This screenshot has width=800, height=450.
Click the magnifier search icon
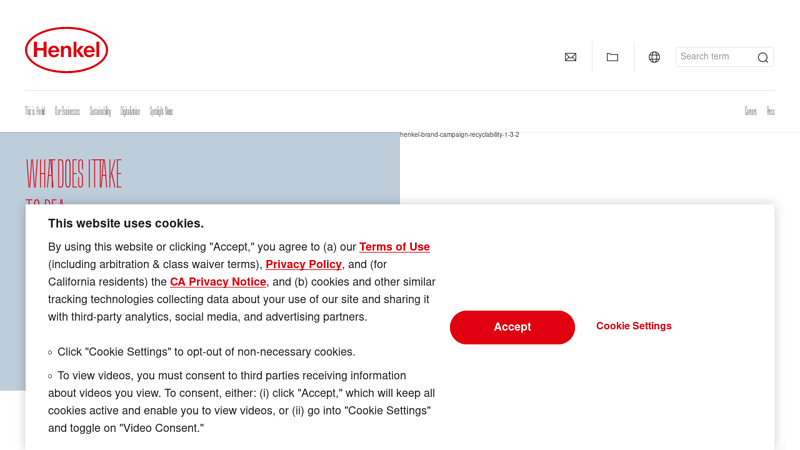pos(763,58)
